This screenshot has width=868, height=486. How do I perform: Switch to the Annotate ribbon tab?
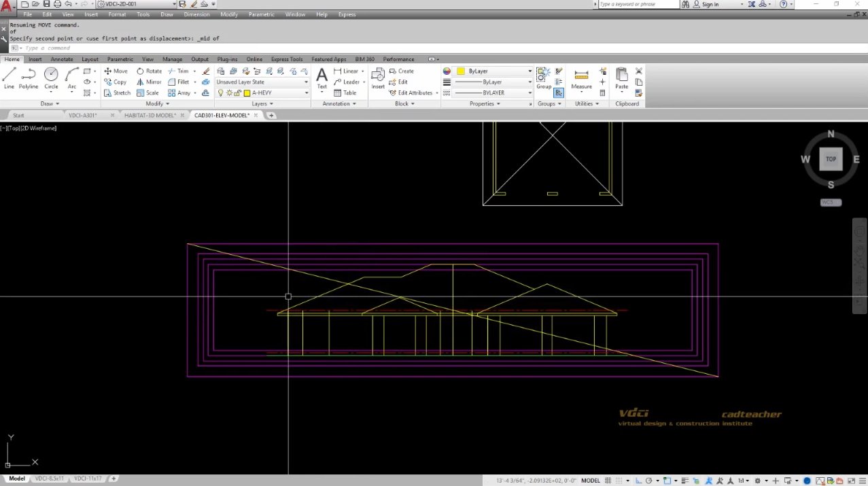62,59
